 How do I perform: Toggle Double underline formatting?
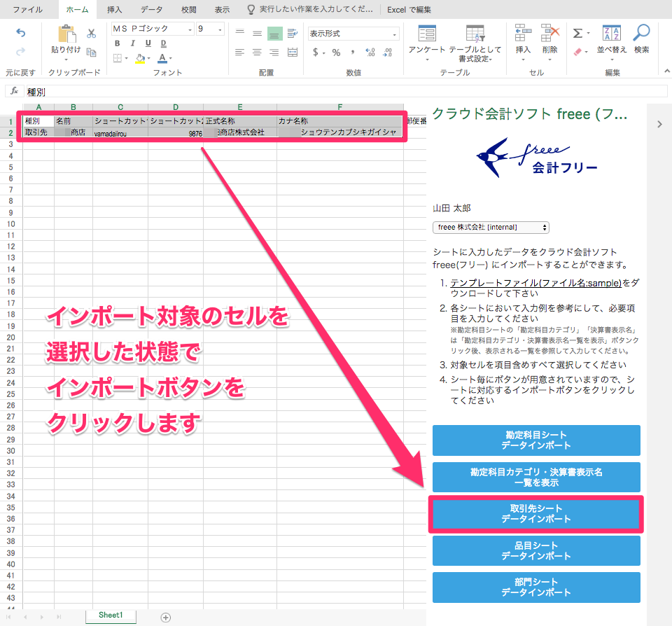point(163,43)
